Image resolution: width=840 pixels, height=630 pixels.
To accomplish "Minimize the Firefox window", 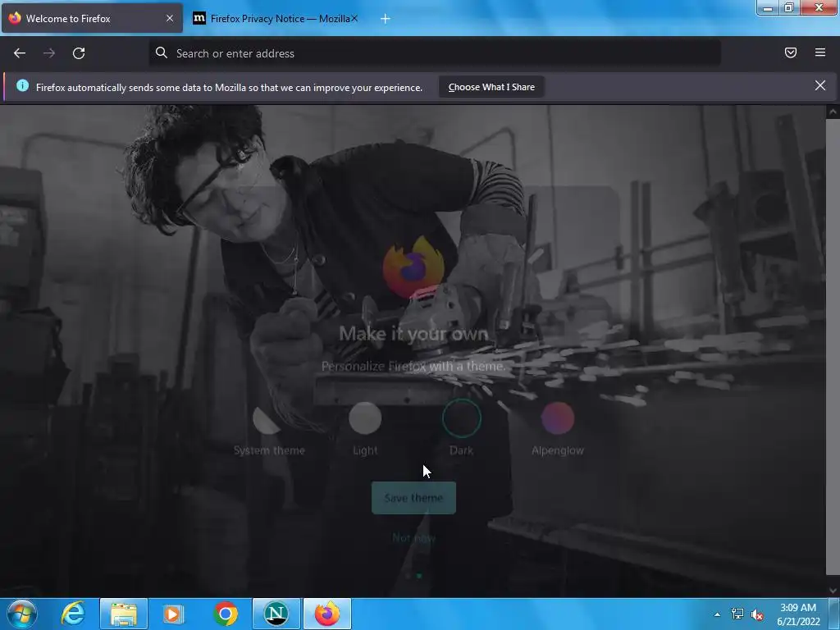I will point(768,8).
